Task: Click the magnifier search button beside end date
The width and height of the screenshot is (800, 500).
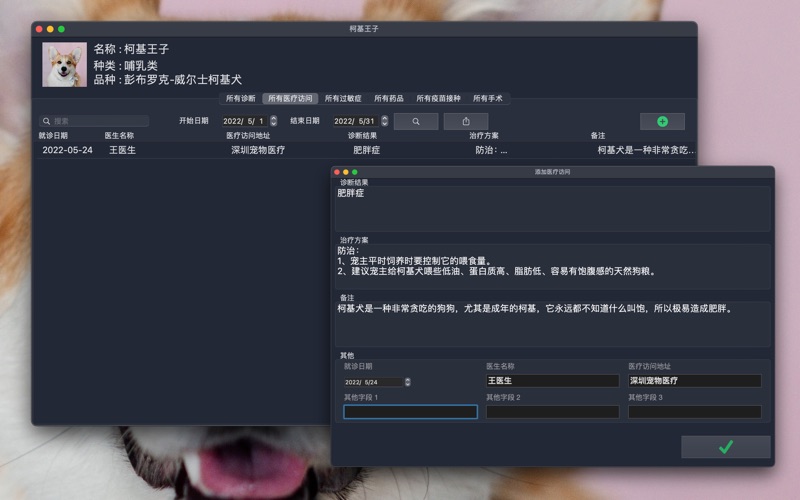Action: click(x=416, y=121)
